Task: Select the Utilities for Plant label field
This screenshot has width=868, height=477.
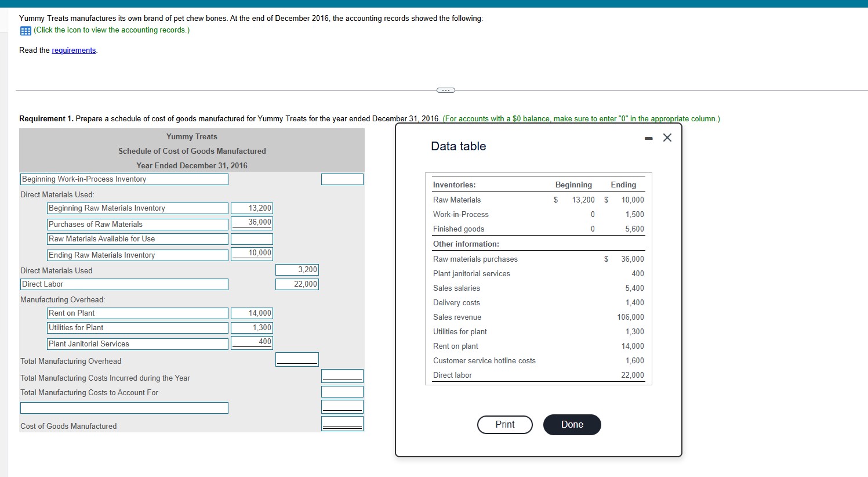Action: pos(137,328)
